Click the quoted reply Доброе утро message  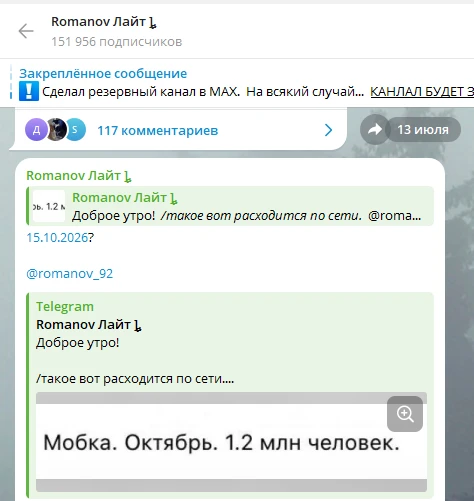point(230,206)
